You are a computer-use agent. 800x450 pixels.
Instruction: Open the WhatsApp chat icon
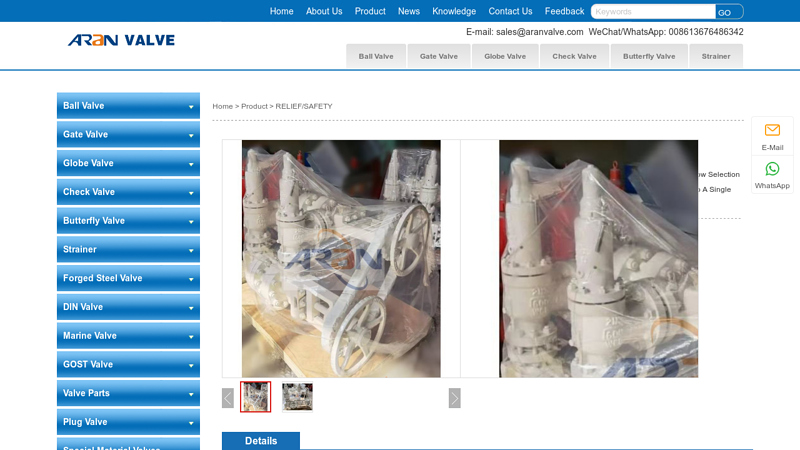[x=772, y=169]
